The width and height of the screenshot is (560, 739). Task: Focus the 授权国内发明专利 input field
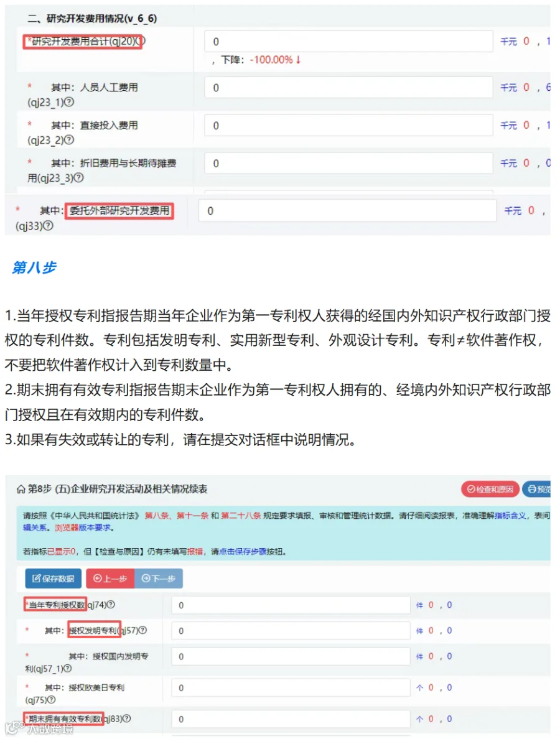291,656
